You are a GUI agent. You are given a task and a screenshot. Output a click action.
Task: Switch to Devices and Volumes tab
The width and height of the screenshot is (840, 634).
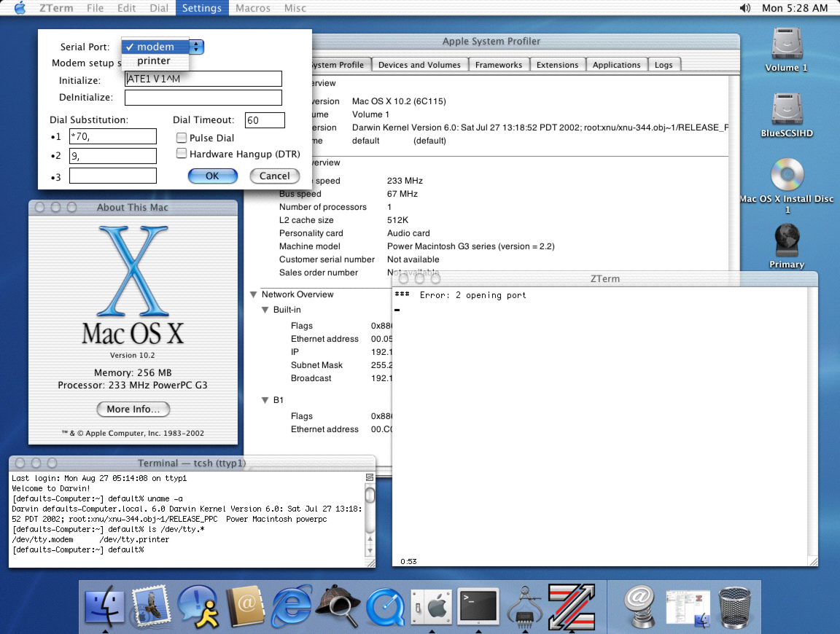point(419,65)
